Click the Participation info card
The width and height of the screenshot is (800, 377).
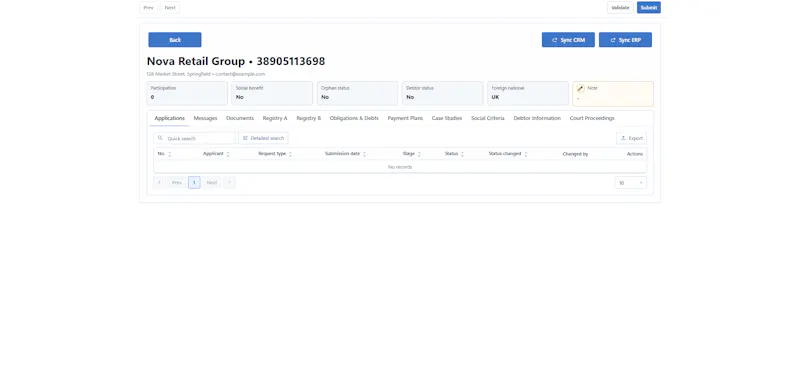(187, 93)
